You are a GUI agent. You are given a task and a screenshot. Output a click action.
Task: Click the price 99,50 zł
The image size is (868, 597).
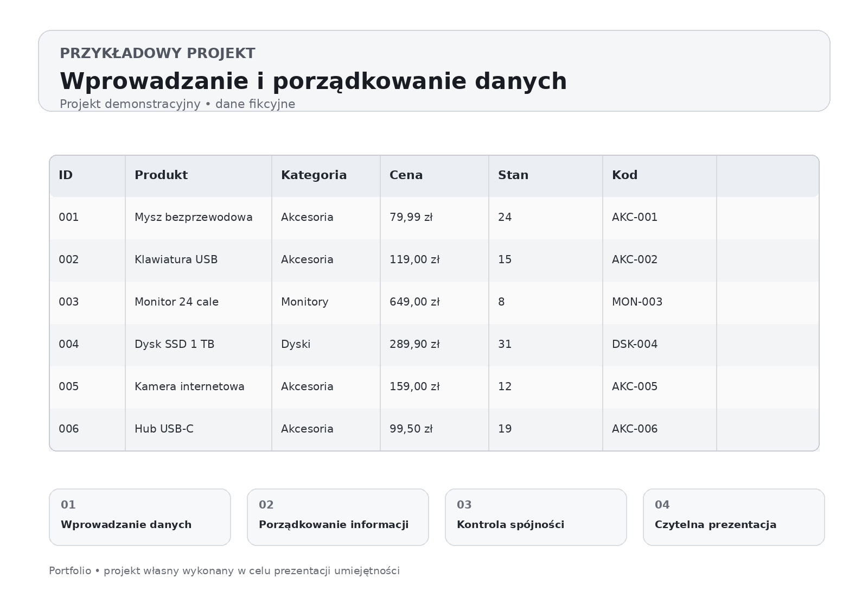tap(411, 429)
